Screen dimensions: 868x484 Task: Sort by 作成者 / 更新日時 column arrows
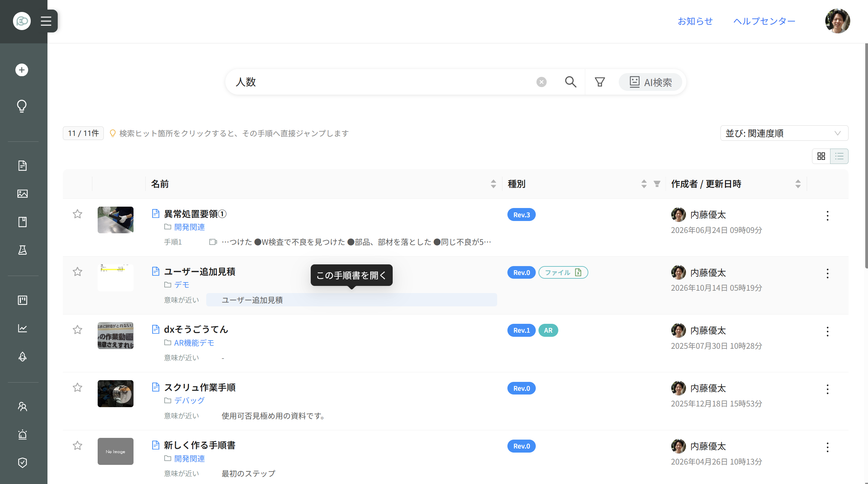tap(798, 184)
